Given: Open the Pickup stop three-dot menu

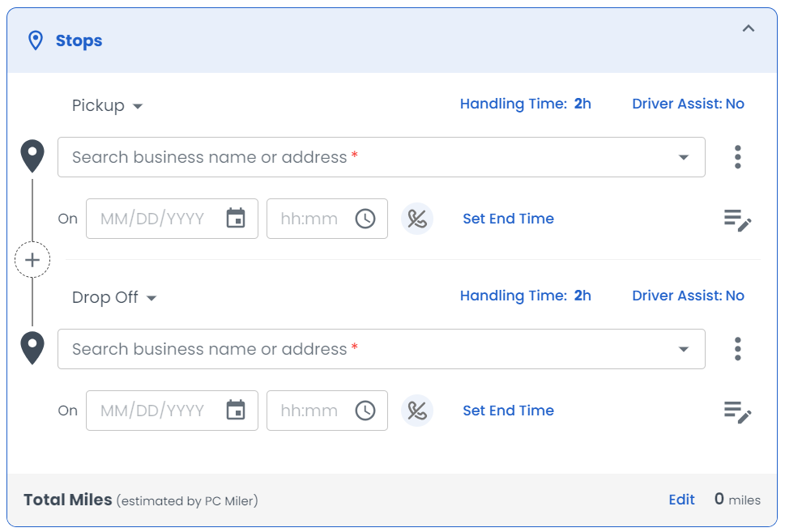Looking at the screenshot, I should tap(737, 157).
